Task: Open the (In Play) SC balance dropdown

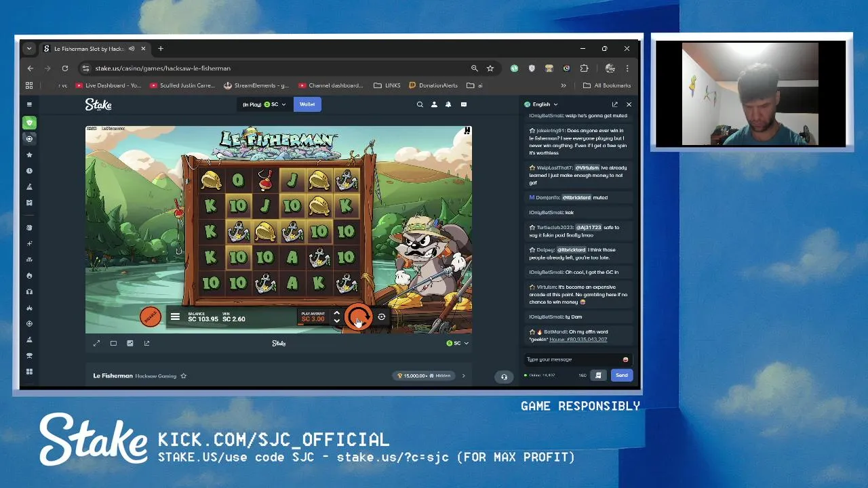Action: point(264,104)
